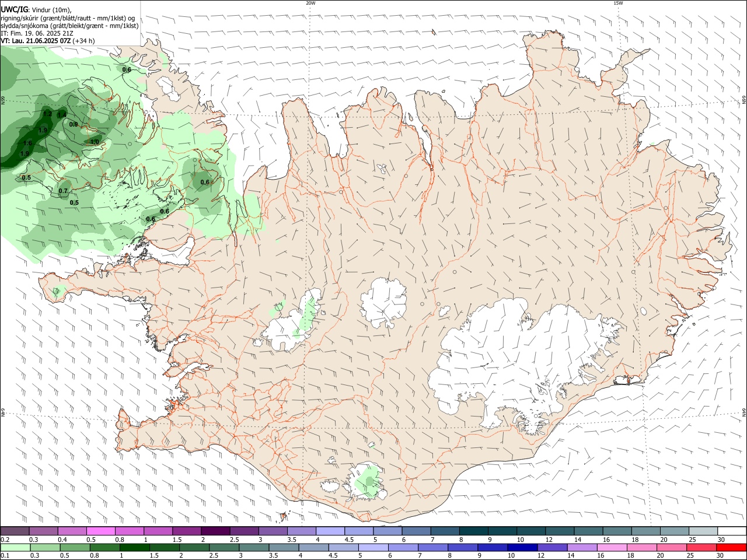Pick the navy blue 10–12 rain swatch
Viewport: 747px width, 560px height.
tap(522, 548)
